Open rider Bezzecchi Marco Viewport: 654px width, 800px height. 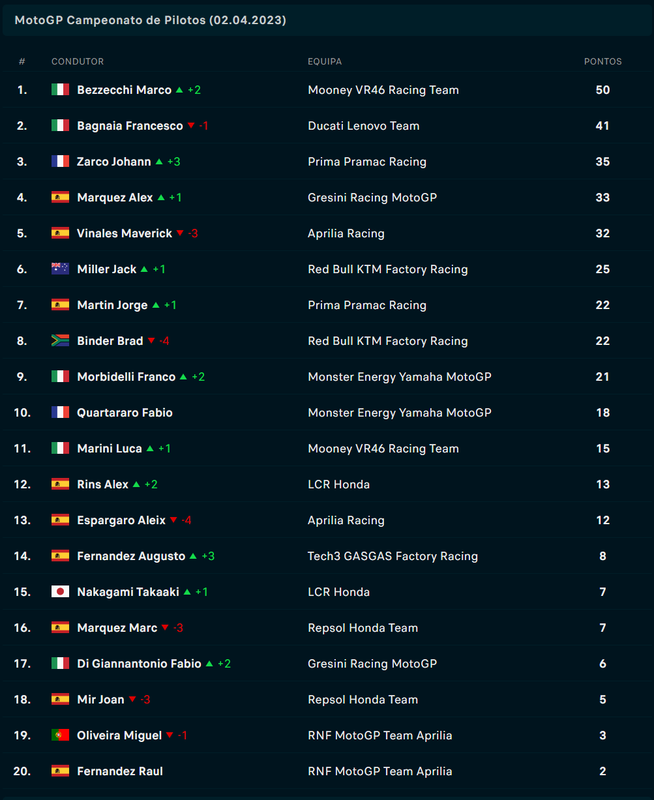[x=124, y=90]
